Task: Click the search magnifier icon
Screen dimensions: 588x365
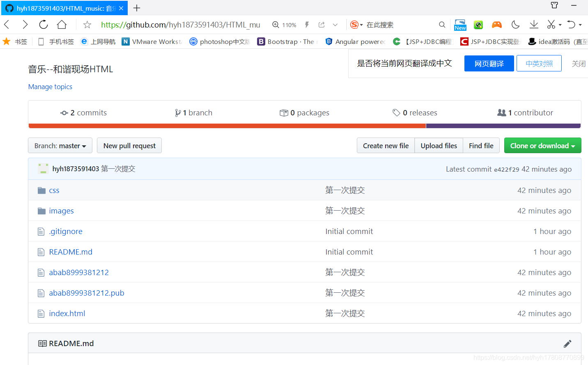Action: pos(442,25)
